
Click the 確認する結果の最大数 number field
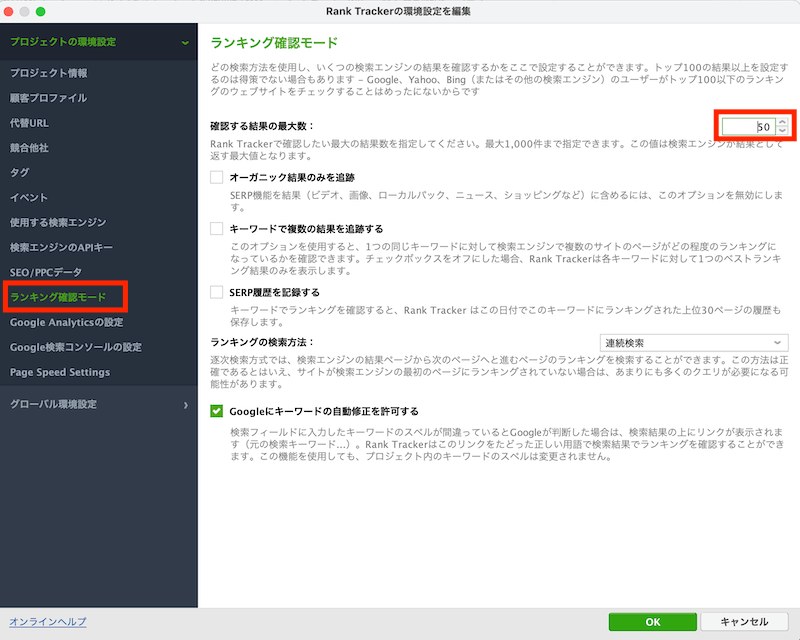pyautogui.click(x=748, y=127)
